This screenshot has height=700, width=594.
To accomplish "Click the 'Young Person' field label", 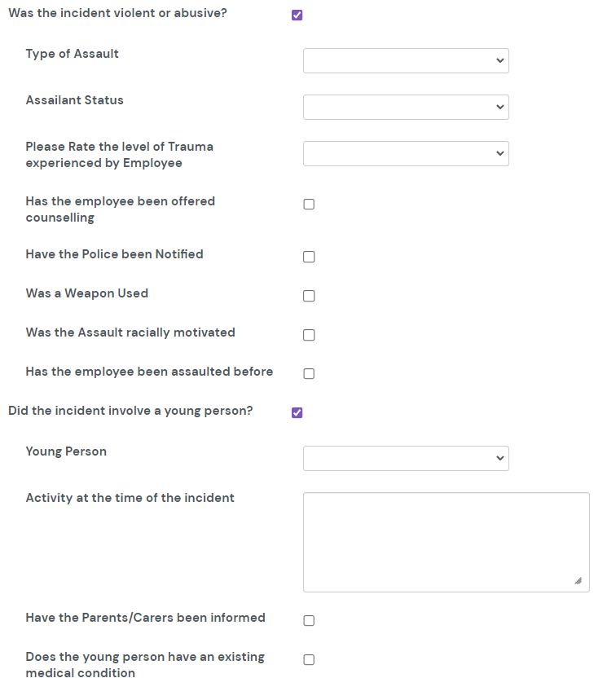I will [x=66, y=451].
